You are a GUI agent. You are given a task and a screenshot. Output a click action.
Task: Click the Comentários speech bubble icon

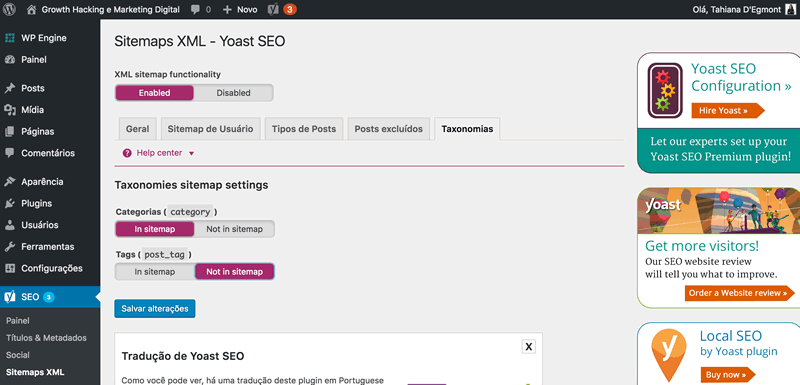pos(9,153)
